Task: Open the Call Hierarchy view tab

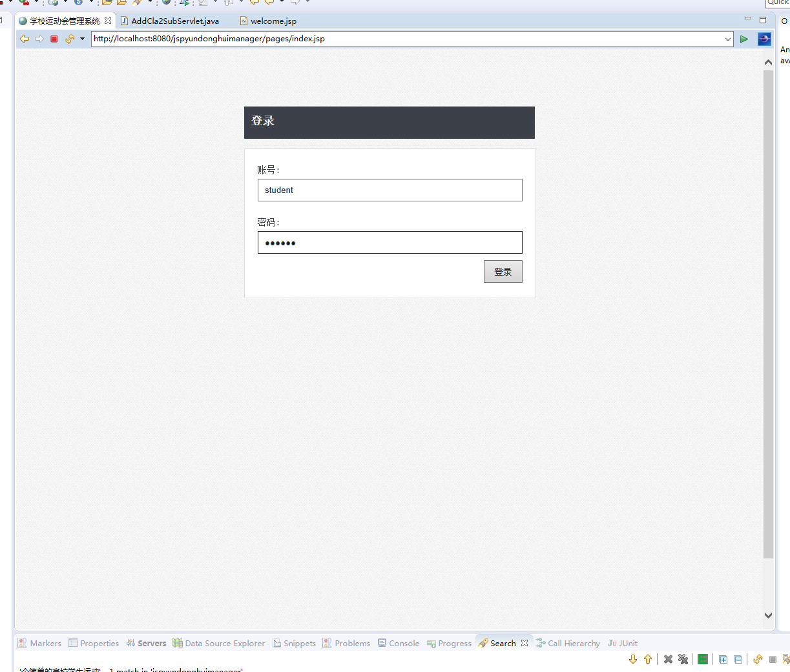Action: 568,643
